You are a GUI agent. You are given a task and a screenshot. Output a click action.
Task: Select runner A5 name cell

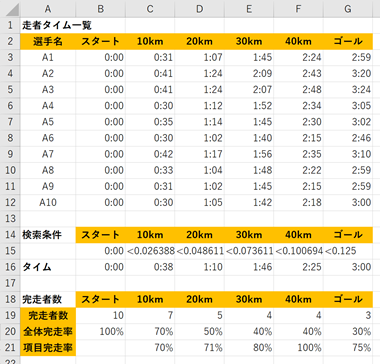[48, 122]
